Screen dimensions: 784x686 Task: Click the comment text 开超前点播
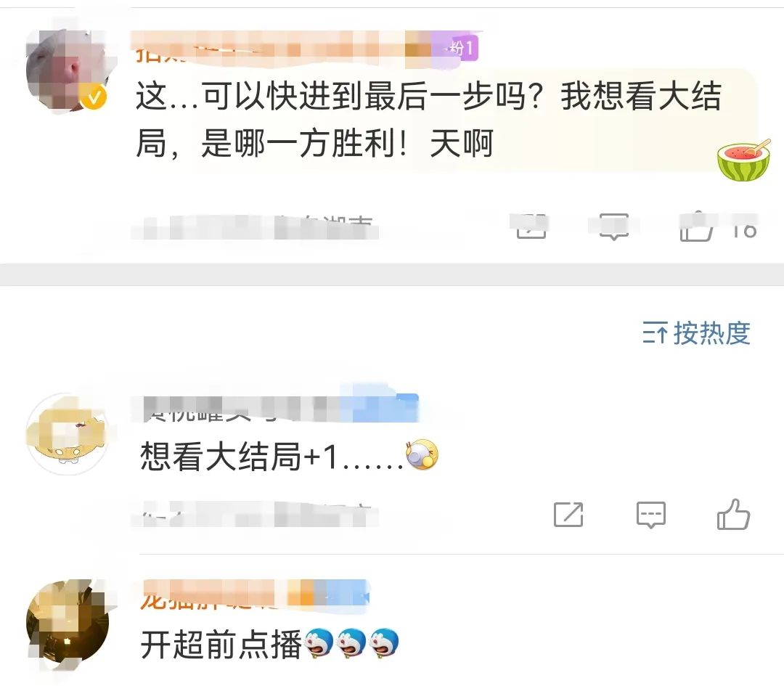coord(221,644)
